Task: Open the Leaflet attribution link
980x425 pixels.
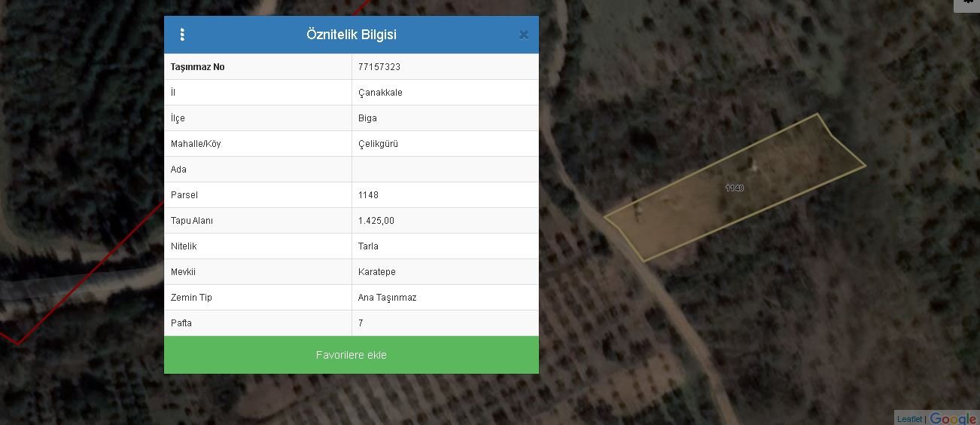Action: coord(909,419)
